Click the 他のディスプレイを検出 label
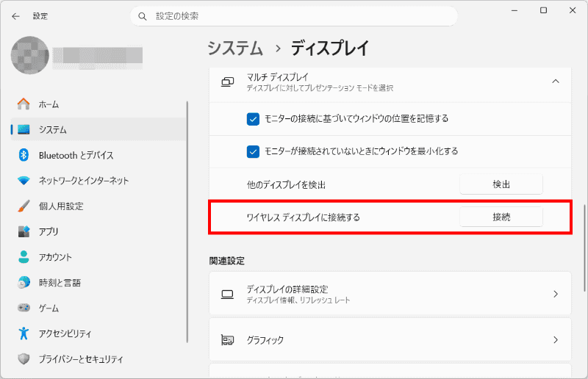This screenshot has height=379, width=588. pos(286,185)
